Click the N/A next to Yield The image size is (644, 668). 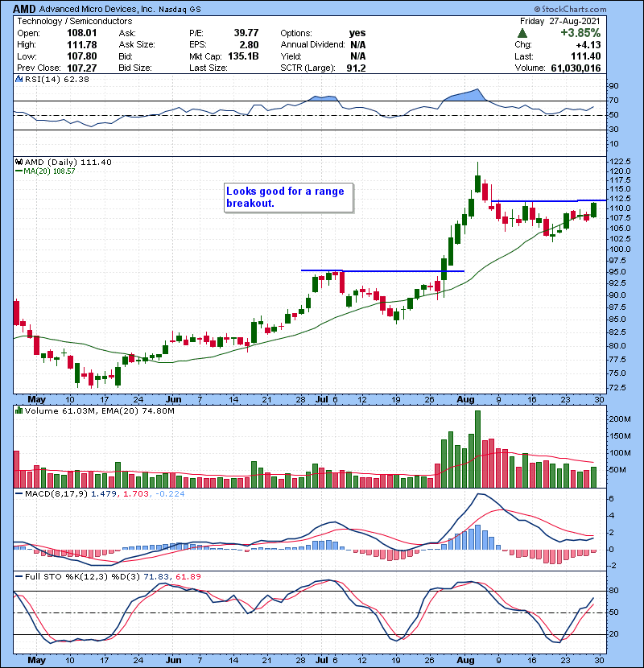coord(358,56)
